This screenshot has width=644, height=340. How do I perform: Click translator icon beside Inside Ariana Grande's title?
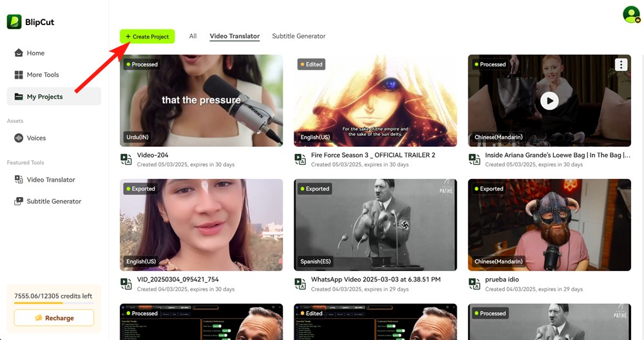475,159
